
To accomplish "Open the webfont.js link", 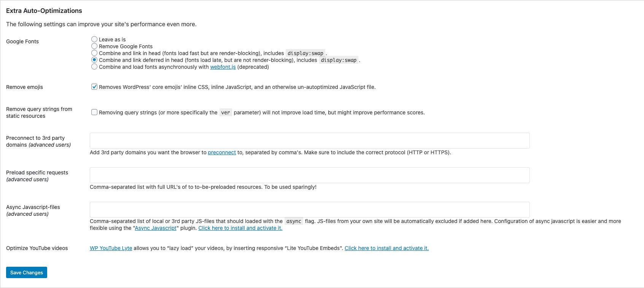I will 223,67.
